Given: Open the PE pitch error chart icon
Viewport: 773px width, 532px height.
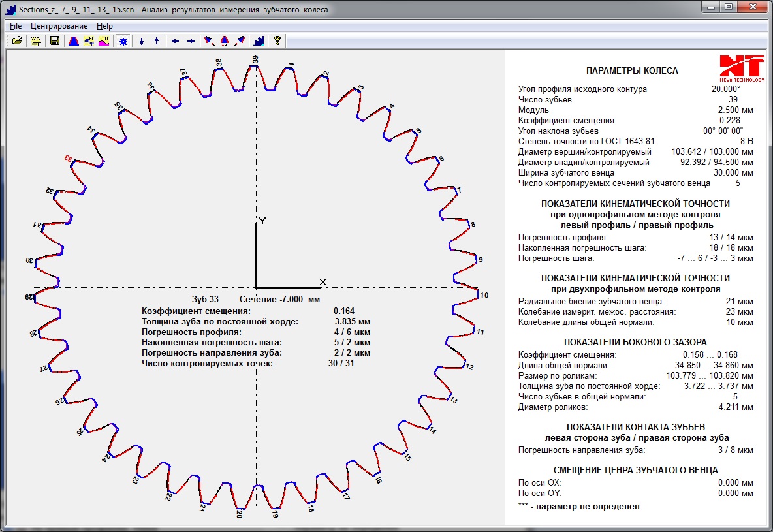Looking at the screenshot, I should [x=89, y=41].
